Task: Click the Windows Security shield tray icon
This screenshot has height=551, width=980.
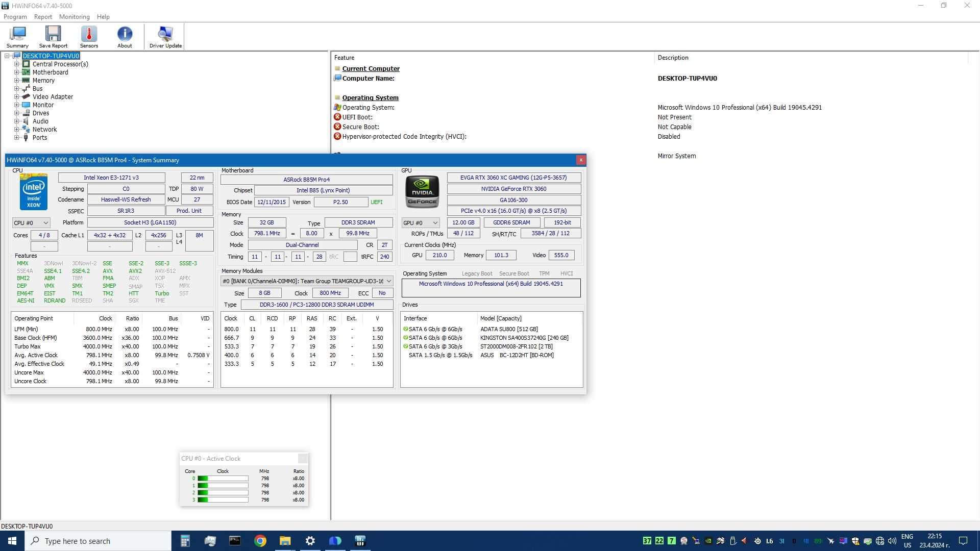Action: [x=855, y=541]
